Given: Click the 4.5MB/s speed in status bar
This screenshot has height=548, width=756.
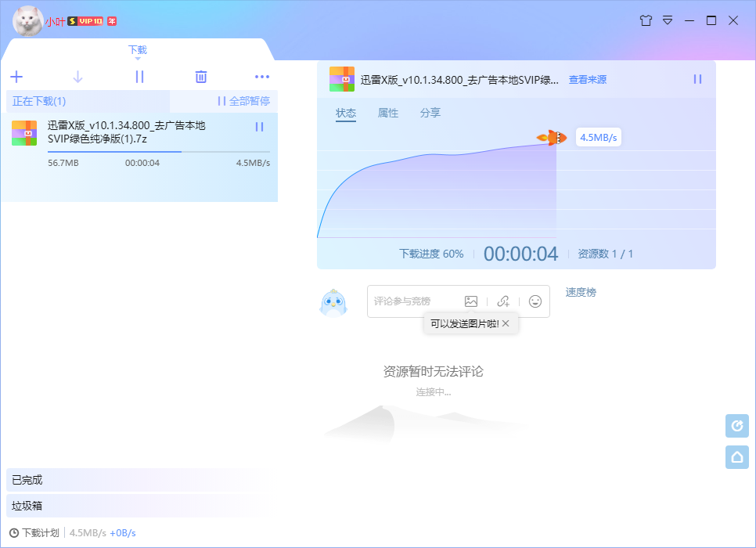Looking at the screenshot, I should pos(88,533).
